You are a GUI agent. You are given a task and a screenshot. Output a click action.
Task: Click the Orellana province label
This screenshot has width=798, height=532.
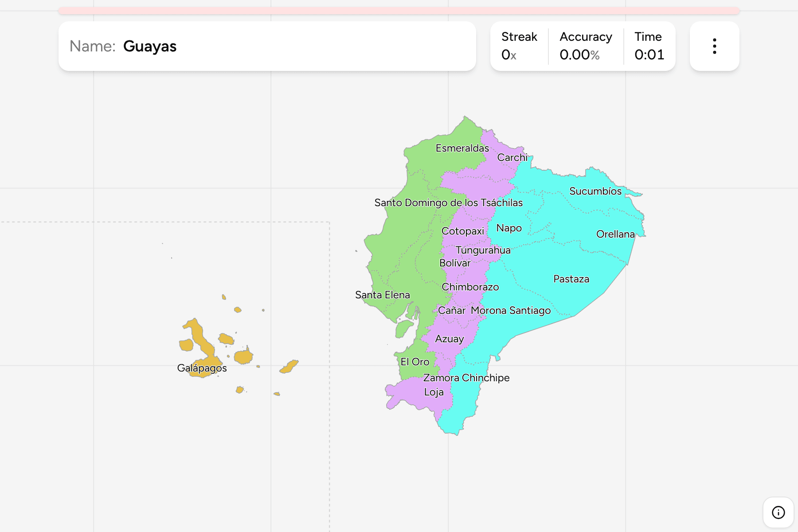tap(615, 234)
